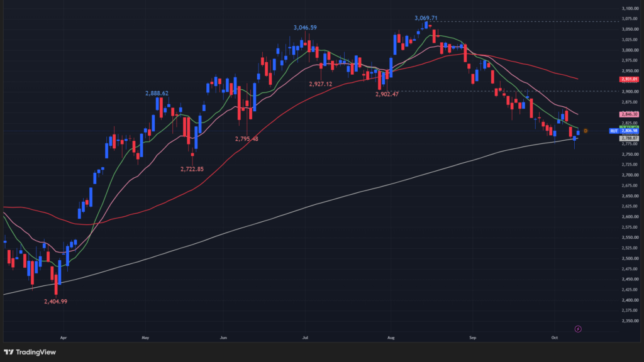Click the 2,750.00 price scale label
The height and width of the screenshot is (362, 644).
(x=630, y=155)
